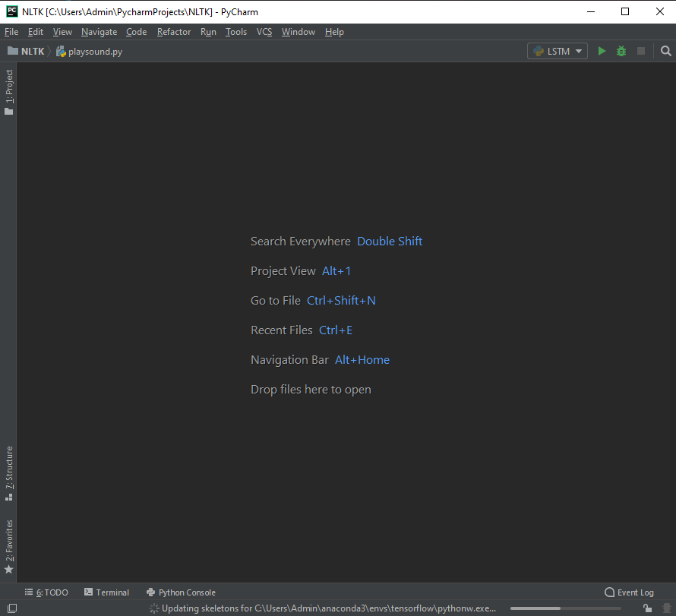Open the Help menu
The height and width of the screenshot is (616, 676).
pyautogui.click(x=334, y=32)
